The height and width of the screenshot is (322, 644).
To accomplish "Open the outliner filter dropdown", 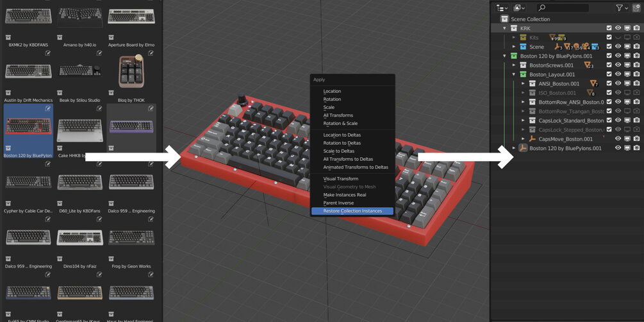I will coord(622,8).
